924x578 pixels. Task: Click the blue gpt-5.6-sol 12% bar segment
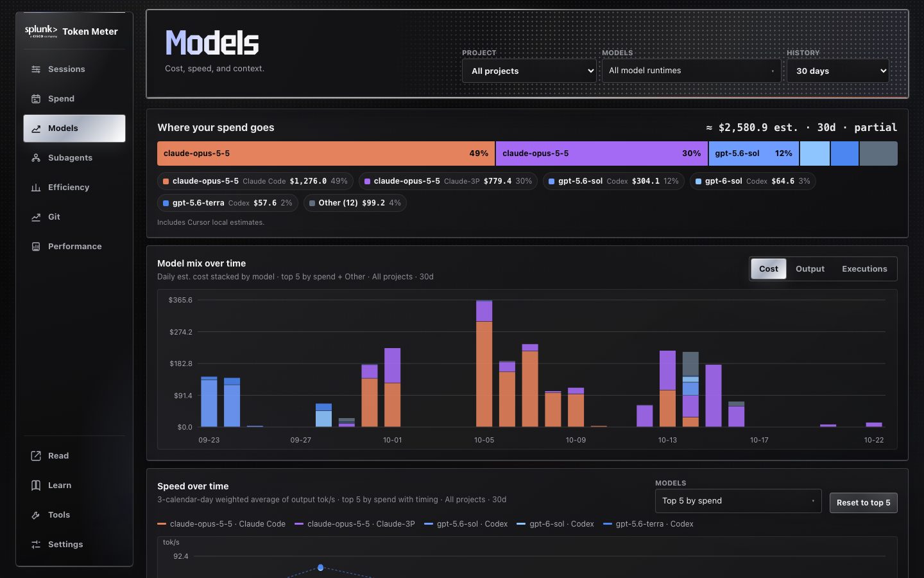753,153
